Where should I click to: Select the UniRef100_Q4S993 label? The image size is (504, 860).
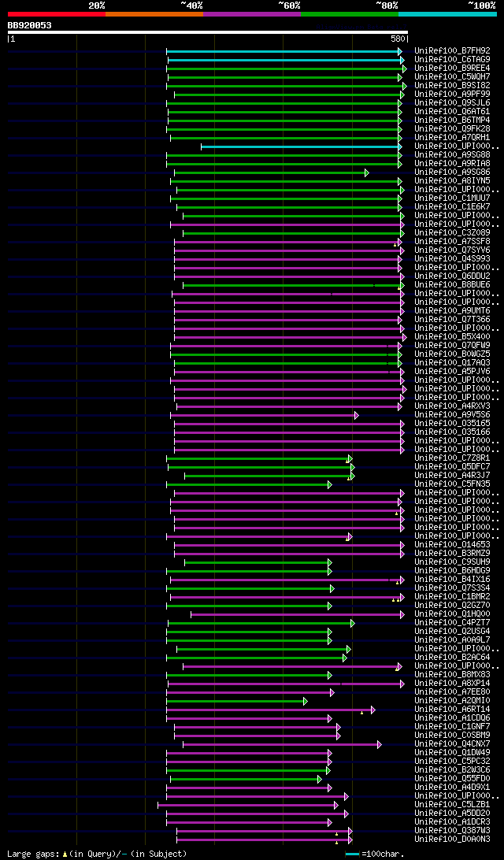[453, 259]
